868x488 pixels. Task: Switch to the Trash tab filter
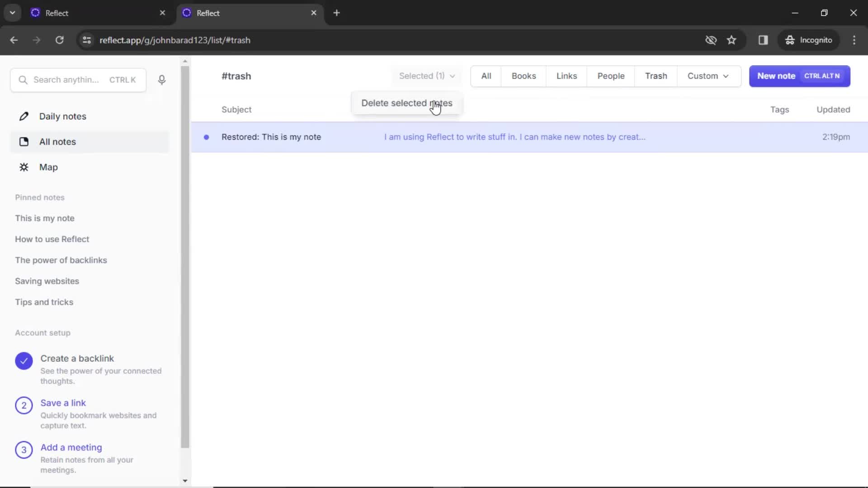coord(656,75)
